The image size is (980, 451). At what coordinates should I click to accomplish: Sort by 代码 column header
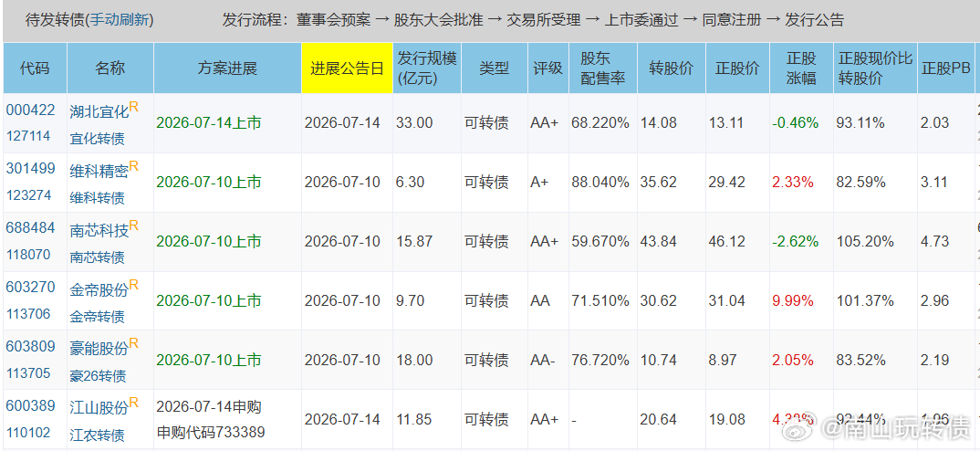35,68
